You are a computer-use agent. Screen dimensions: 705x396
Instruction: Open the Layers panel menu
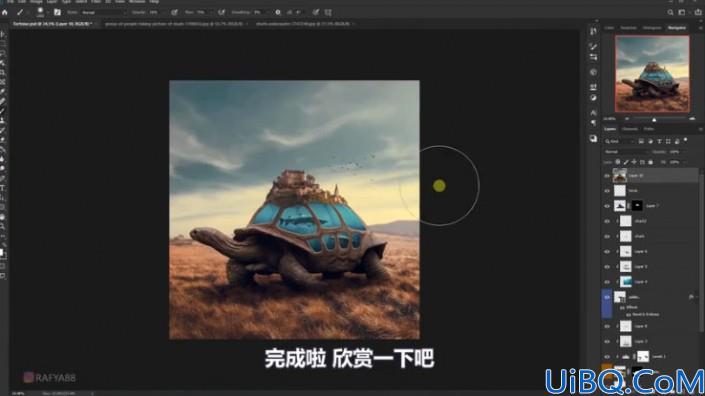(701, 129)
